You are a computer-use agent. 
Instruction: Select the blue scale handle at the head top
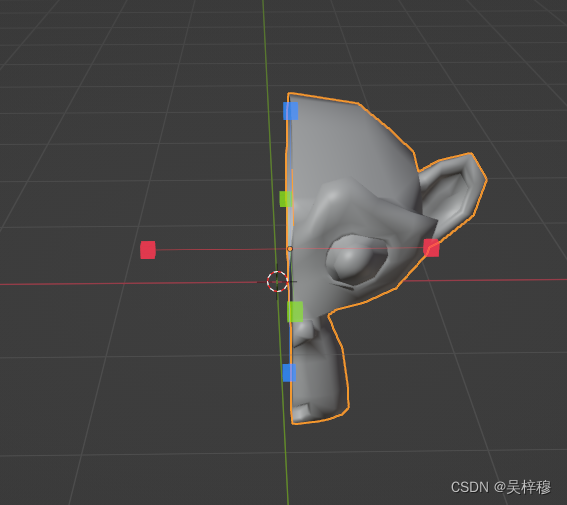291,111
